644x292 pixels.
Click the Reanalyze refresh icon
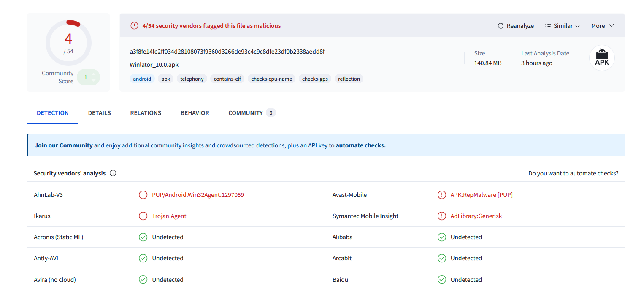(501, 26)
